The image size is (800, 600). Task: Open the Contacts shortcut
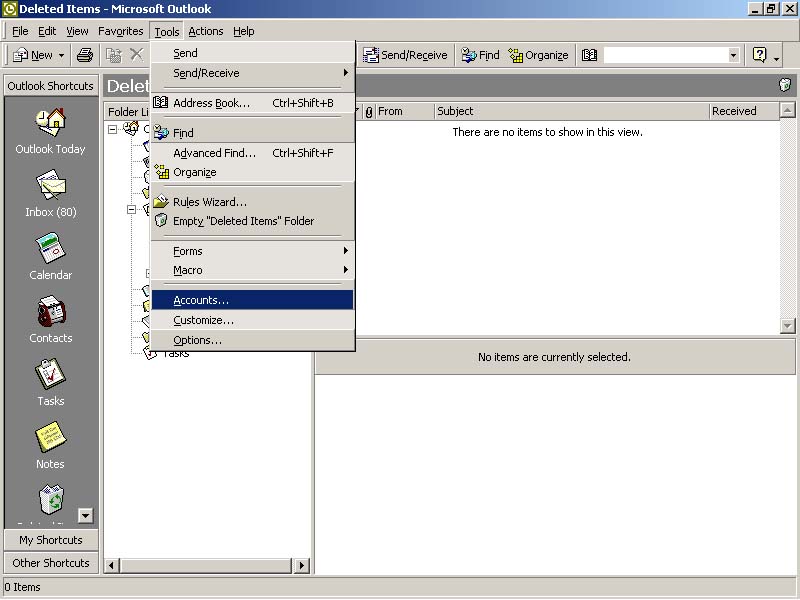click(51, 319)
